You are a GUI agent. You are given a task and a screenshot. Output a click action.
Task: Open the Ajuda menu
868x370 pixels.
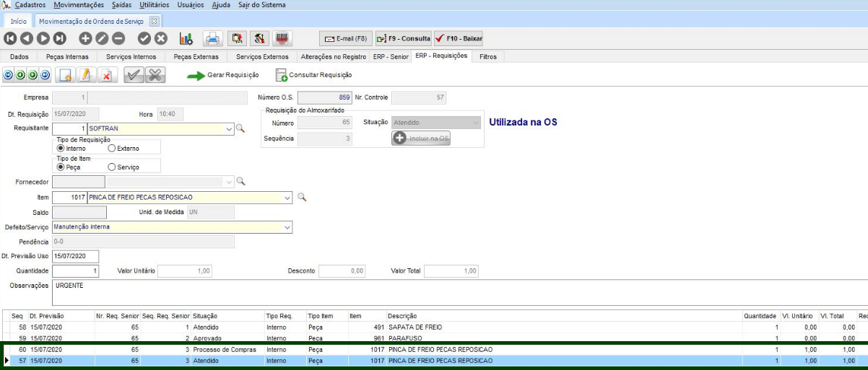tap(222, 5)
